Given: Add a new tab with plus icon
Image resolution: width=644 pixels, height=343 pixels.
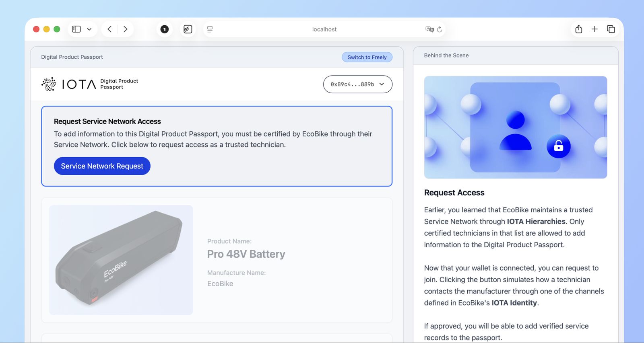Looking at the screenshot, I should [x=594, y=29].
